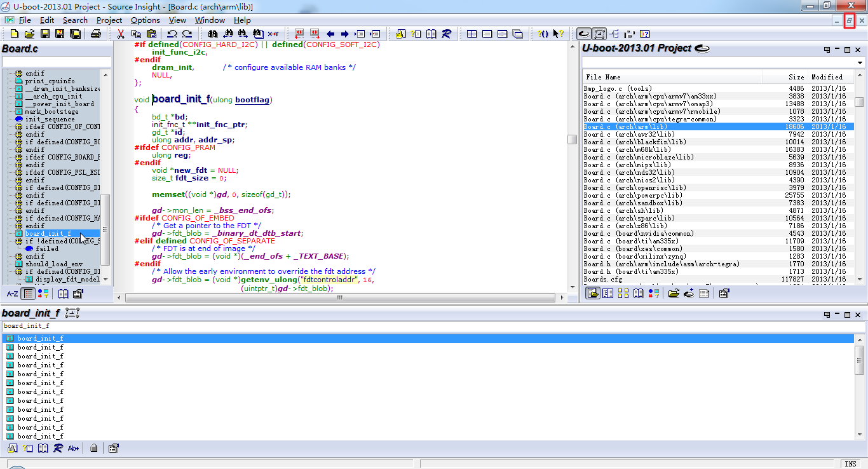Select init_sequence in the symbol list
The height and width of the screenshot is (469, 868).
[50, 119]
